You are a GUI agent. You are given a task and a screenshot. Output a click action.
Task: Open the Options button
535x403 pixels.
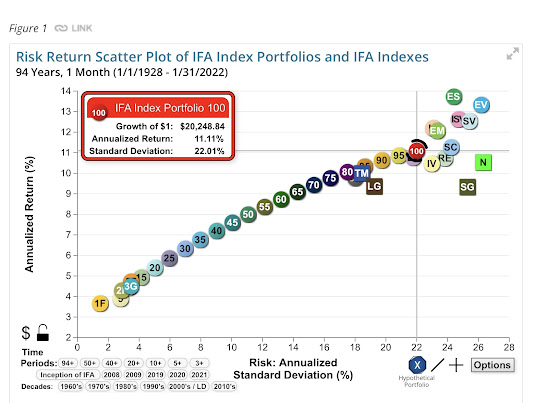pyautogui.click(x=492, y=365)
